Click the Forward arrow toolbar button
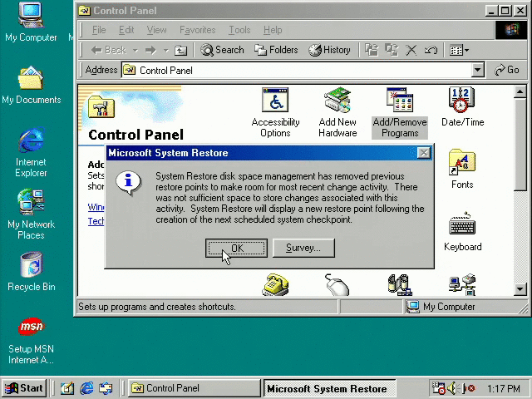Image resolution: width=532 pixels, height=399 pixels. 150,51
